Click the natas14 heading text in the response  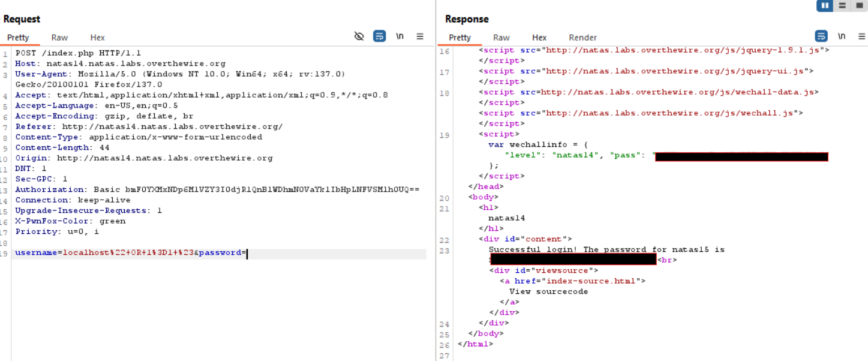[506, 218]
